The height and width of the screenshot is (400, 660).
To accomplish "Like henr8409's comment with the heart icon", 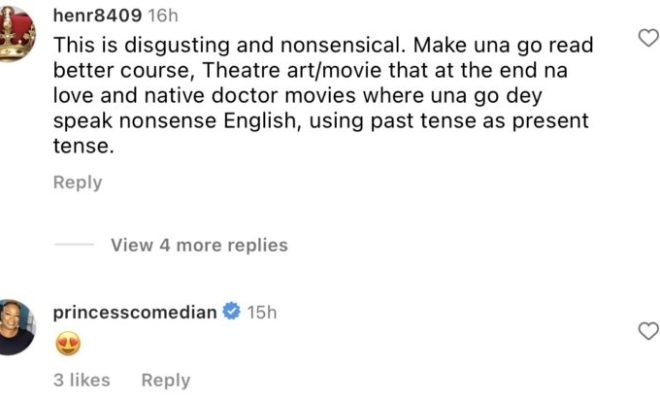I will pos(648,39).
